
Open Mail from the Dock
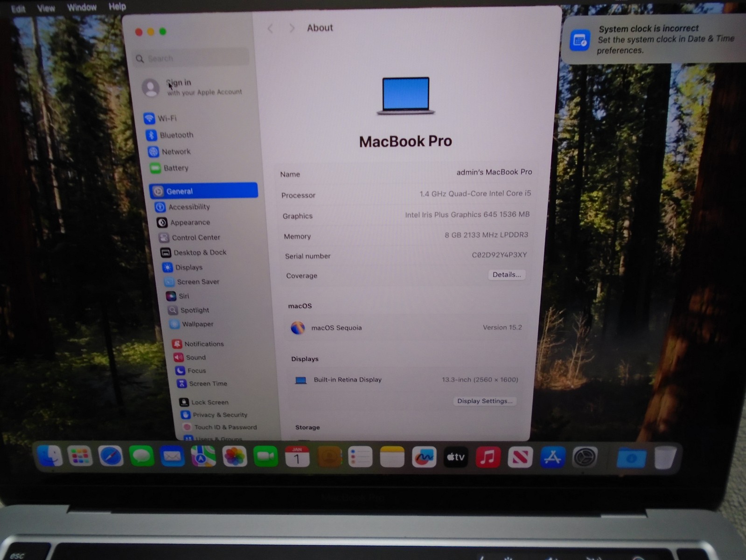point(172,456)
